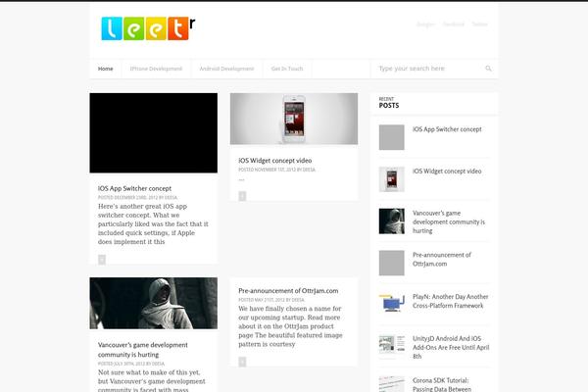This screenshot has width=588, height=392.
Task: Click the Unity3D Add-Ons sidebar thumbnail
Action: coord(391,344)
